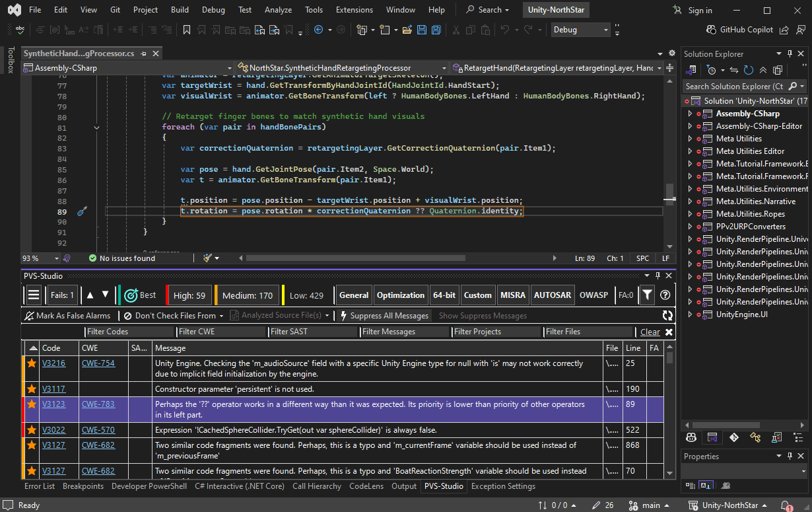Click the refresh icon in Solution Explorer

click(749, 70)
